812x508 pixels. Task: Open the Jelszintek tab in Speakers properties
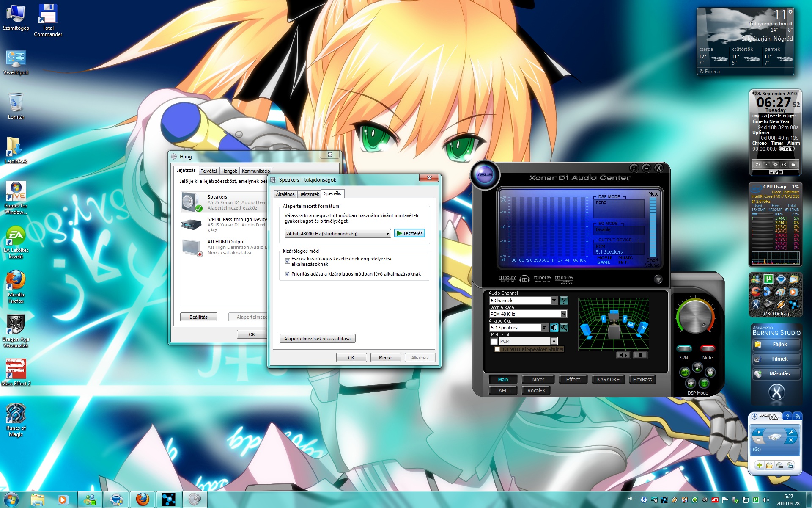(309, 194)
